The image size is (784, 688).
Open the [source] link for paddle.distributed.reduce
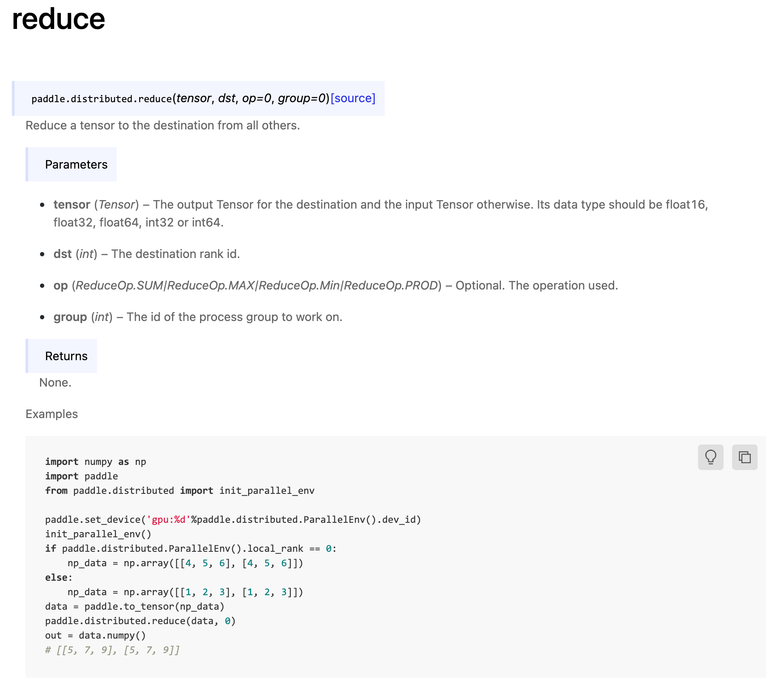click(353, 98)
